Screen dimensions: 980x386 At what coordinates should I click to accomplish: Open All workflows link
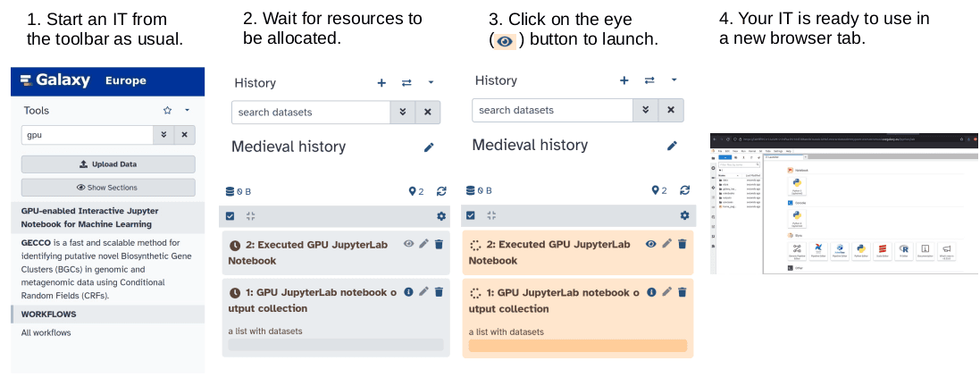(46, 332)
